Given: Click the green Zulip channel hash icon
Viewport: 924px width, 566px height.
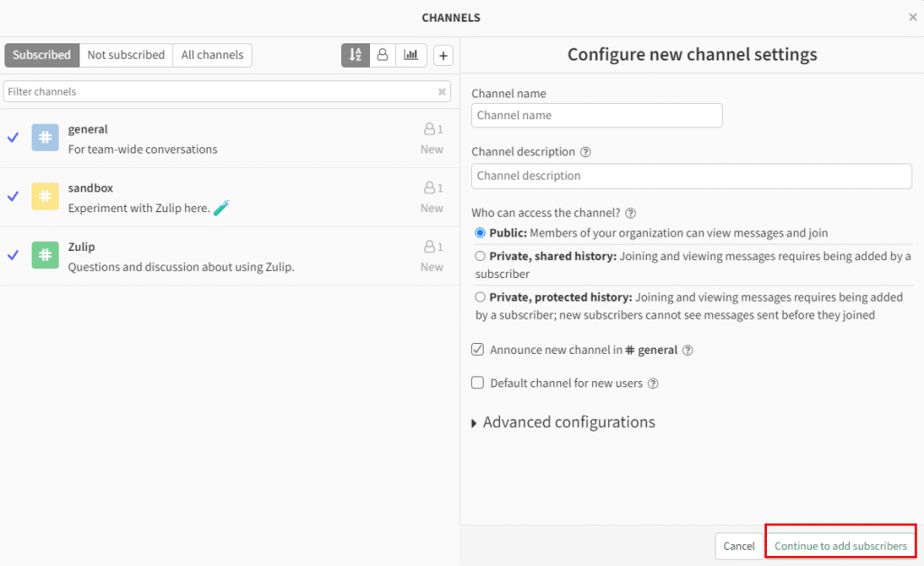Looking at the screenshot, I should pyautogui.click(x=45, y=255).
